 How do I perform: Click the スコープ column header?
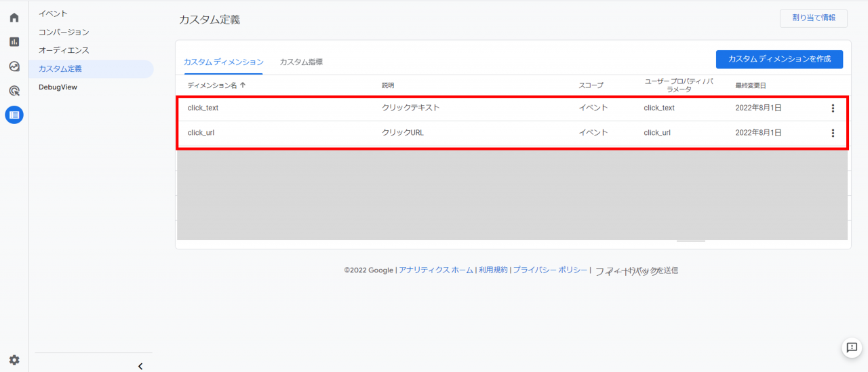591,85
